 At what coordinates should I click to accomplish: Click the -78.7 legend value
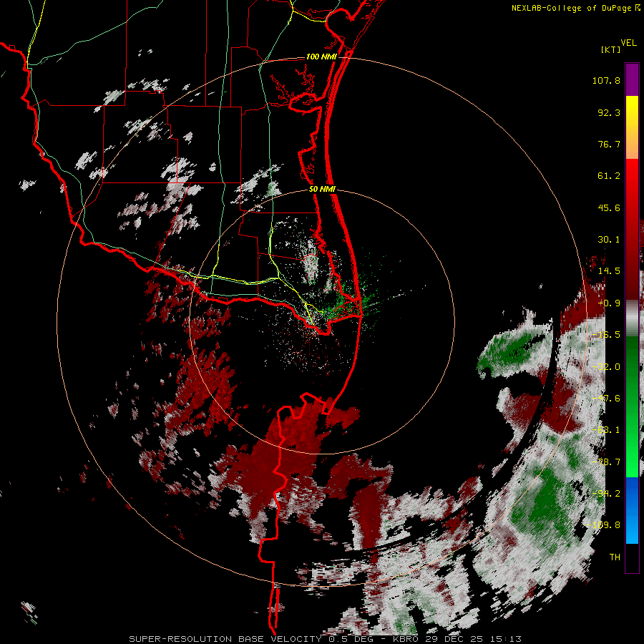(606, 462)
